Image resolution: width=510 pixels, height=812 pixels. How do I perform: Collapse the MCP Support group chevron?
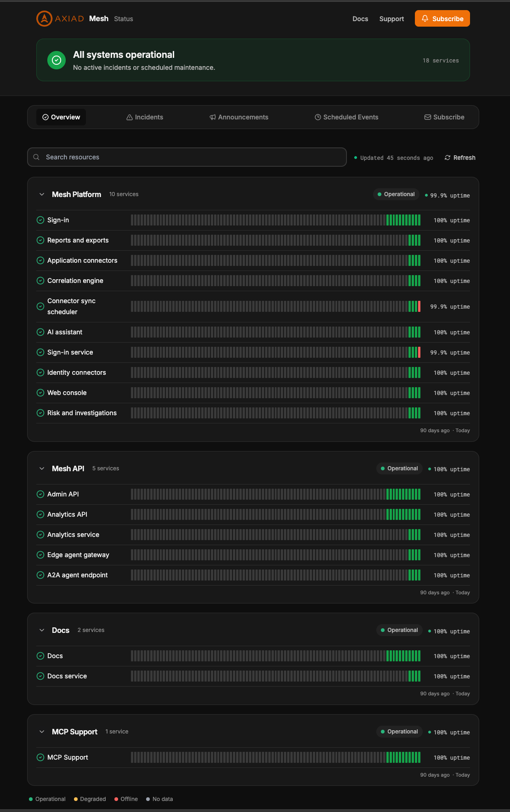42,732
